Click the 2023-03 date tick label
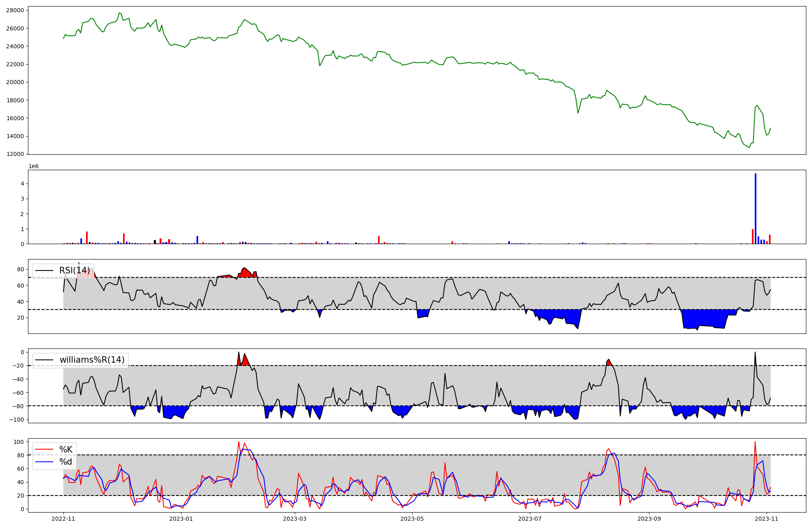Image resolution: width=812 pixels, height=528 pixels. [294, 519]
